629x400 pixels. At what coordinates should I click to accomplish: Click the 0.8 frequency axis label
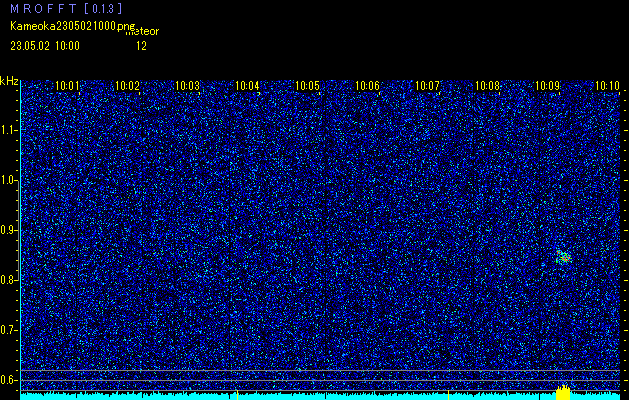point(9,280)
